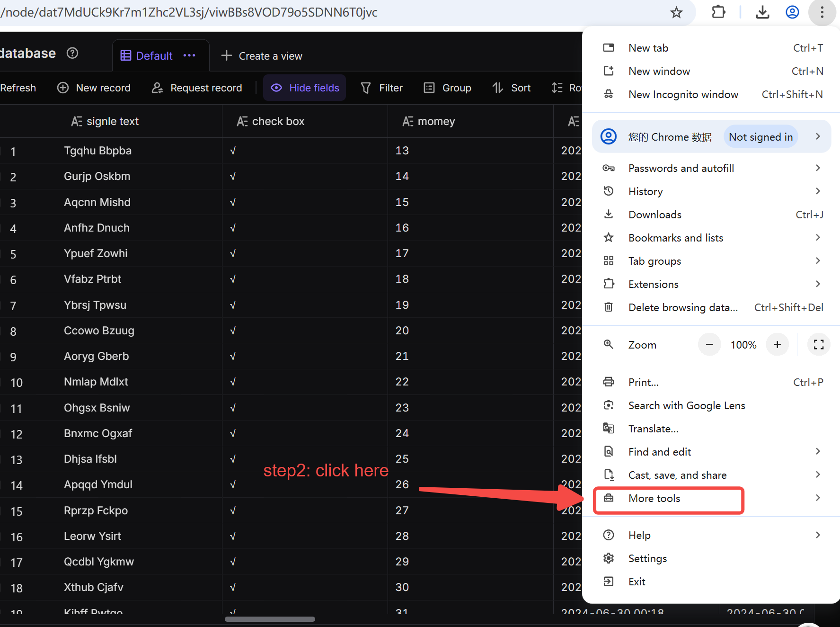Screen dimensions: 840x627
Task: Close the Chrome three-dot menu button
Action: (822, 12)
